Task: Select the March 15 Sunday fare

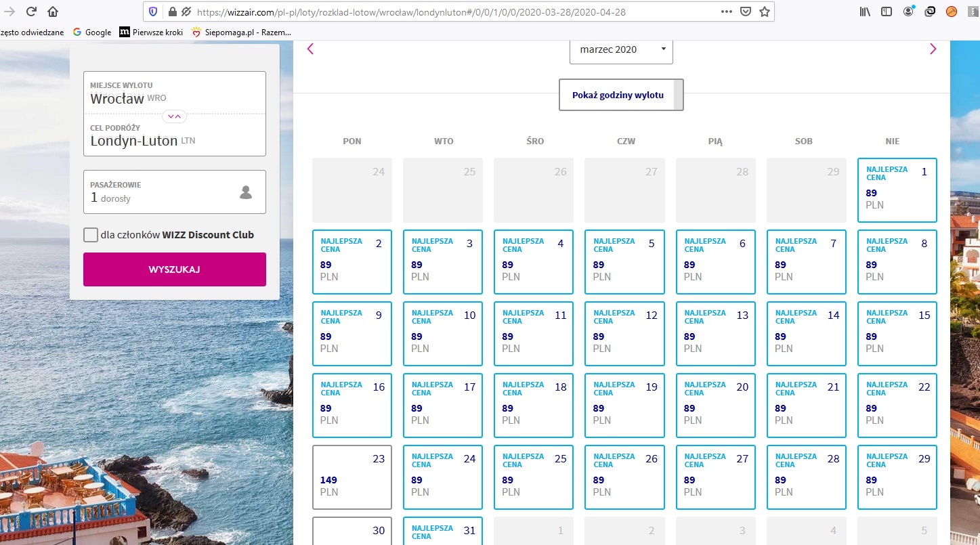Action: pos(897,334)
